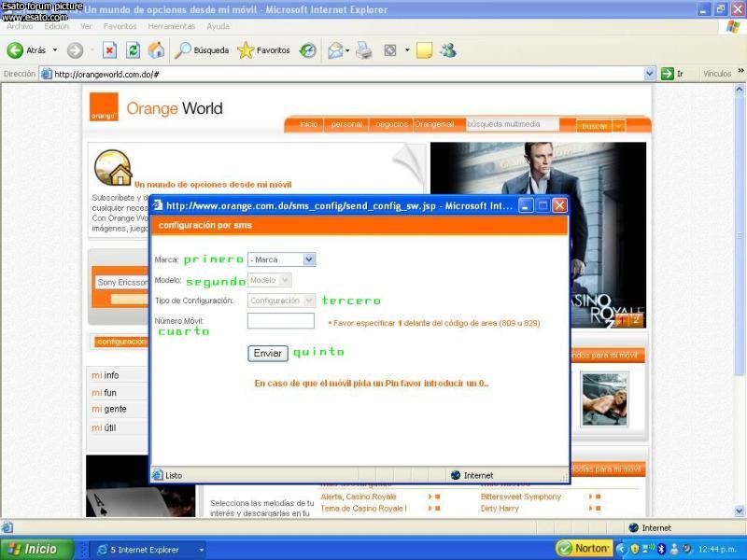
Task: Open the Configuración type dropdown
Action: coord(281,301)
